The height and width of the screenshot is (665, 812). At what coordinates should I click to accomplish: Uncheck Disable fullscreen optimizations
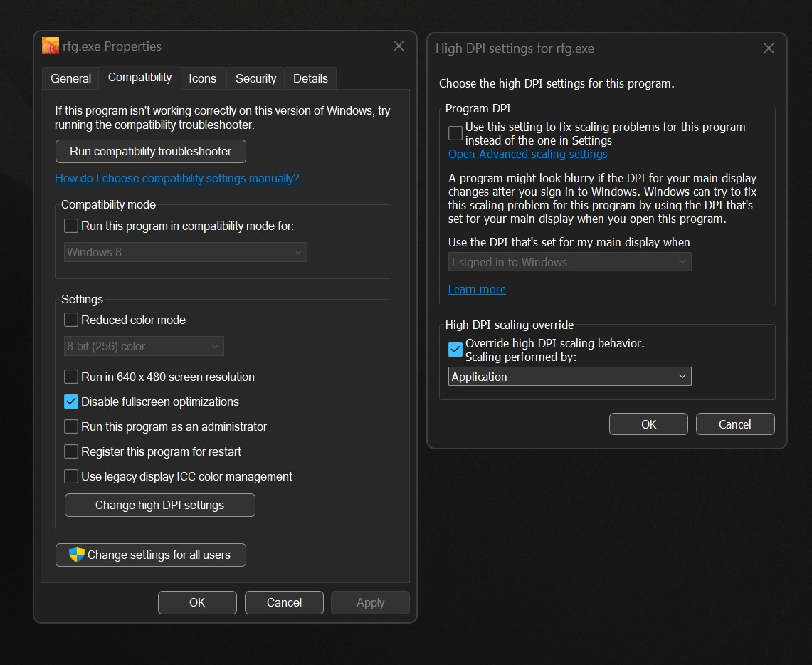[x=71, y=402]
